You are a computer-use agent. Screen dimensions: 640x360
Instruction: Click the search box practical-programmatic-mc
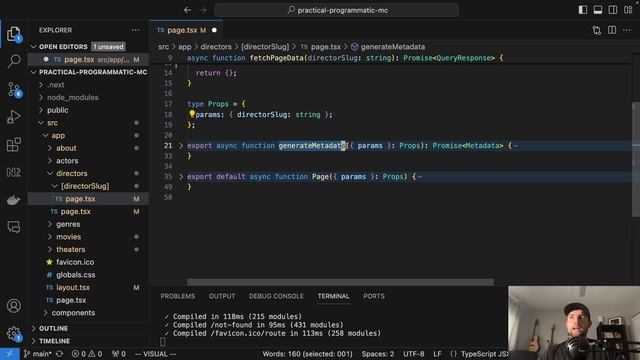[x=337, y=10]
